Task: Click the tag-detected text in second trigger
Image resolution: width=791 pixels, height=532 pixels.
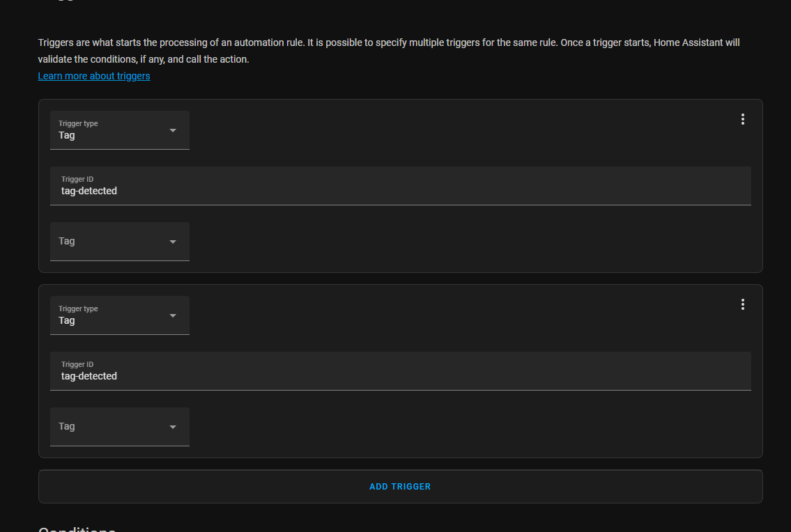Action: (89, 376)
